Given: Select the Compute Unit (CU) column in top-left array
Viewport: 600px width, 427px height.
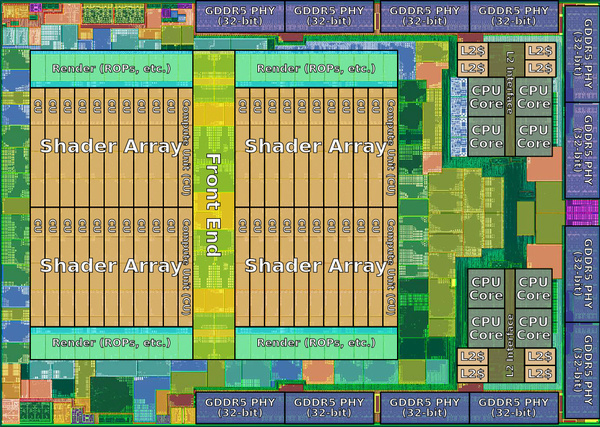Looking at the screenshot, I should [x=185, y=148].
